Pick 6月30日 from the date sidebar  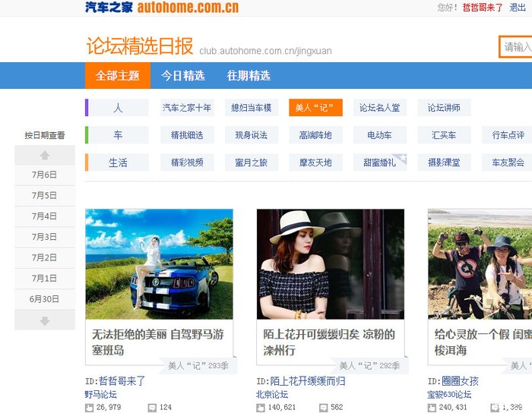(x=45, y=298)
